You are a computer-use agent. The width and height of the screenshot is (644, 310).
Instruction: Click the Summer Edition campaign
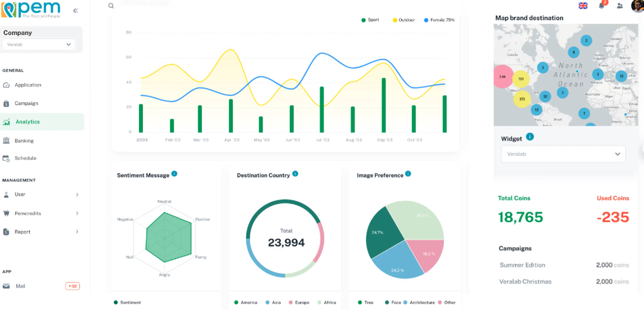click(522, 265)
